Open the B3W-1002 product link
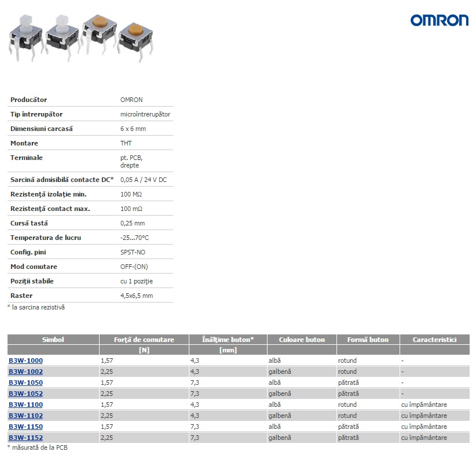This screenshot has width=476, height=455. click(x=26, y=372)
